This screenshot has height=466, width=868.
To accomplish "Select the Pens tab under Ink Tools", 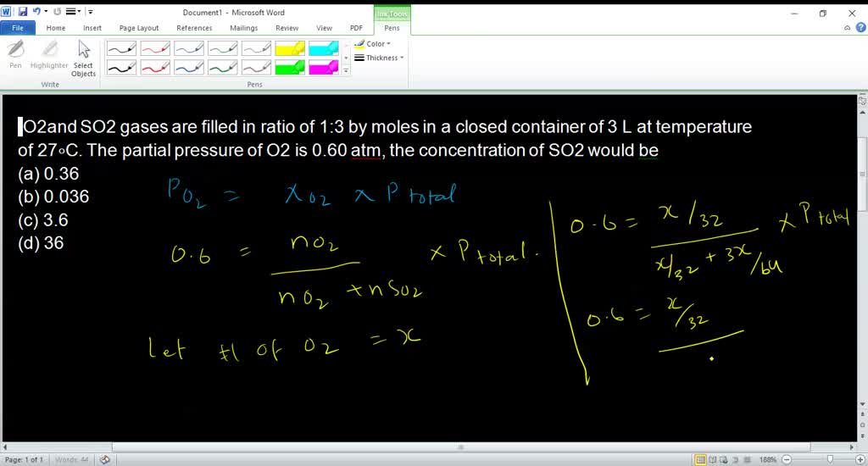I will [392, 28].
